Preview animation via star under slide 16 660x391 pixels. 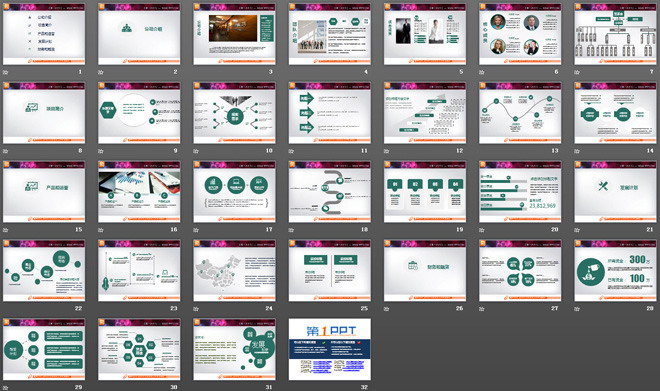tap(101, 230)
